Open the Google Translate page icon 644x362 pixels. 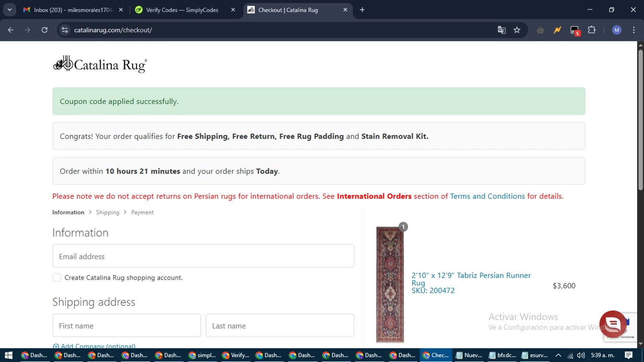click(x=501, y=30)
